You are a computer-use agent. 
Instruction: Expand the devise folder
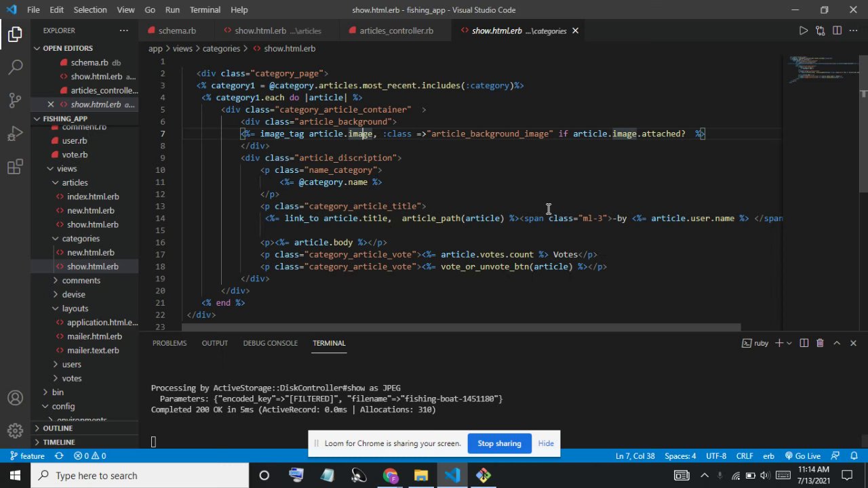point(73,294)
